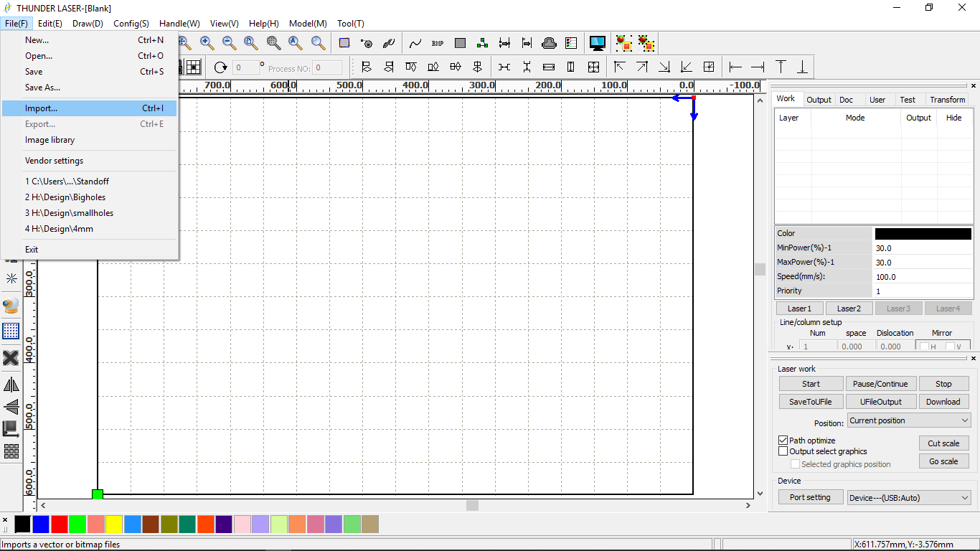Click the move to bottom-right corner icon
This screenshot has height=551, width=980.
click(664, 67)
